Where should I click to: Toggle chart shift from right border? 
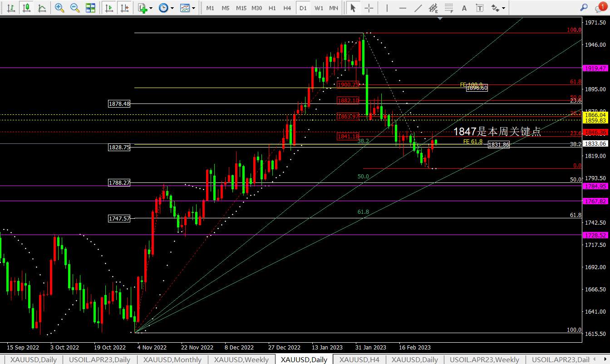click(x=125, y=8)
